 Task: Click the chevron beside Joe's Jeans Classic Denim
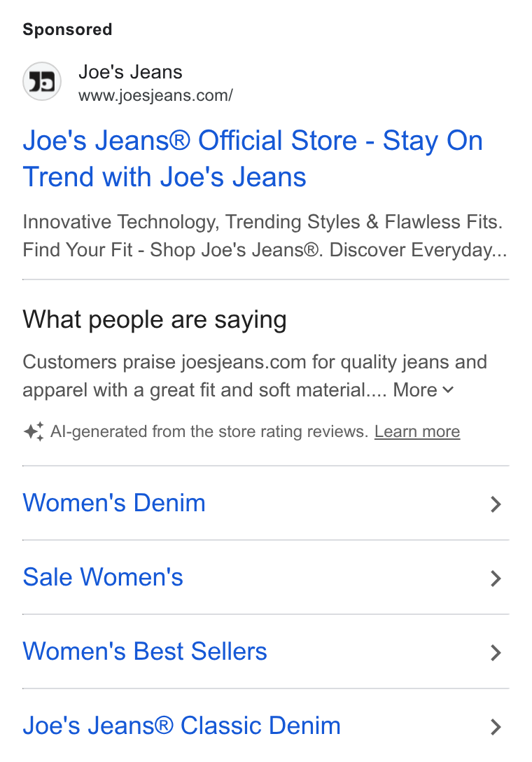coord(495,727)
